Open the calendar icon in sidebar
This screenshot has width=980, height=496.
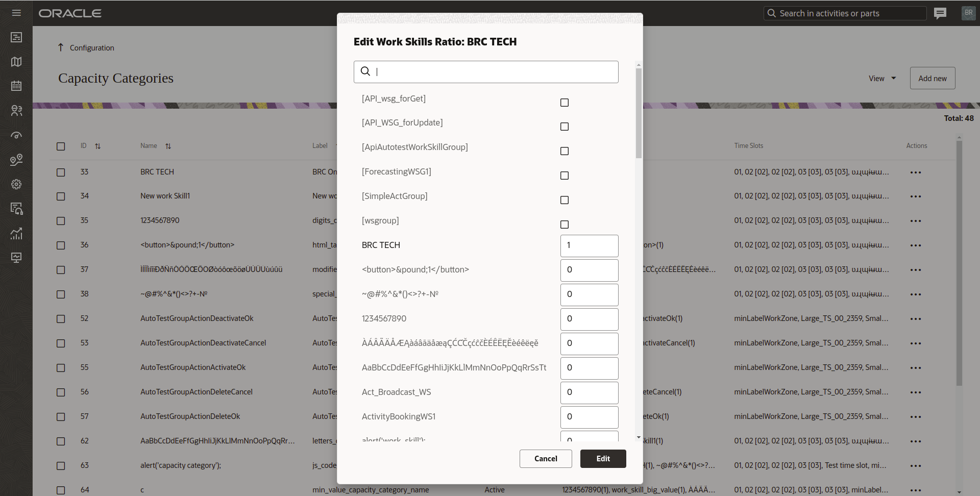16,86
